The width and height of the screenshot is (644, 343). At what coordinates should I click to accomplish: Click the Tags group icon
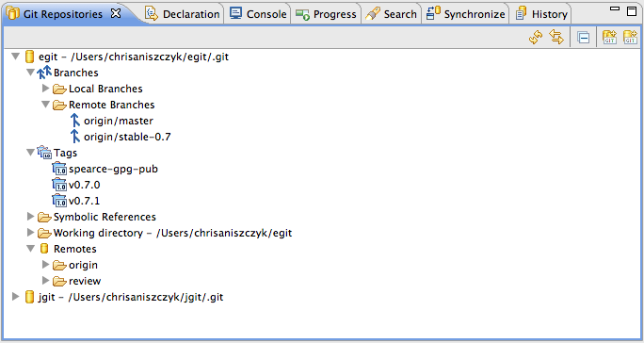click(x=44, y=152)
